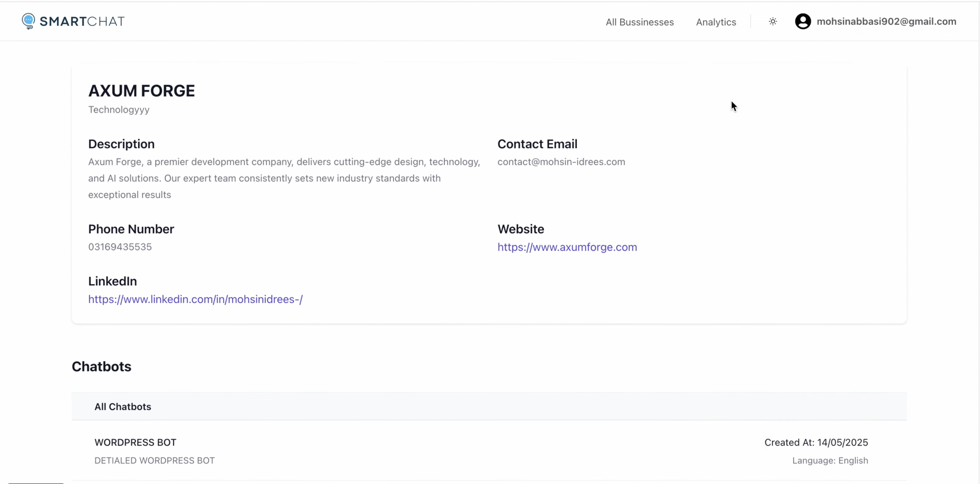Open the Analytics nav item

point(716,22)
